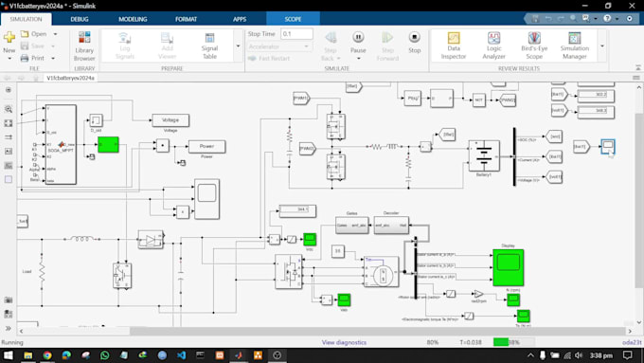The height and width of the screenshot is (363, 644).
Task: Stop the simulation
Action: click(414, 43)
